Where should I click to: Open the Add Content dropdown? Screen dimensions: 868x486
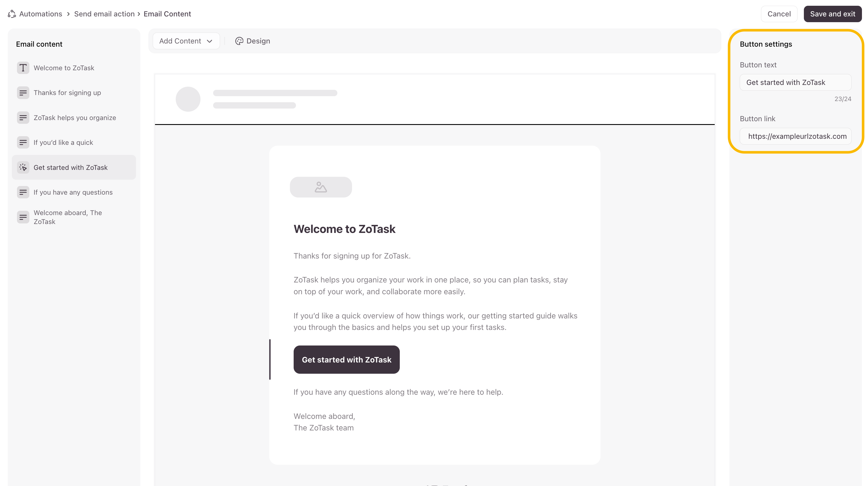point(186,41)
